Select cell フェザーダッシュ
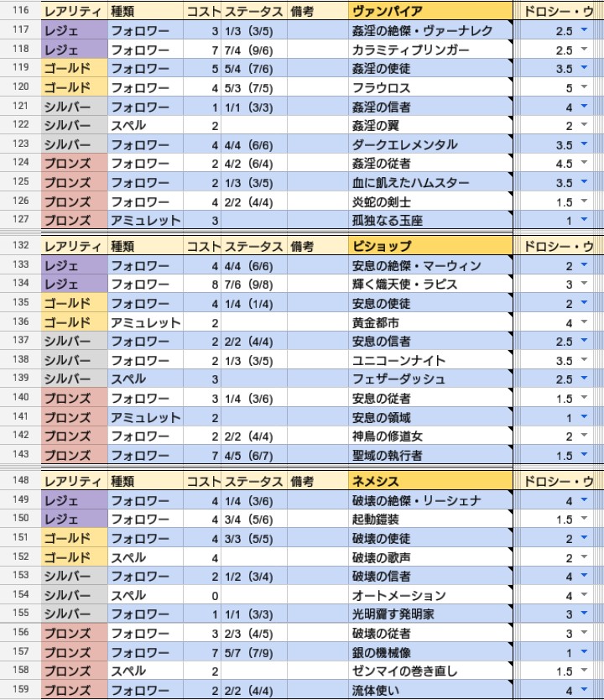604x700 pixels. [x=430, y=379]
